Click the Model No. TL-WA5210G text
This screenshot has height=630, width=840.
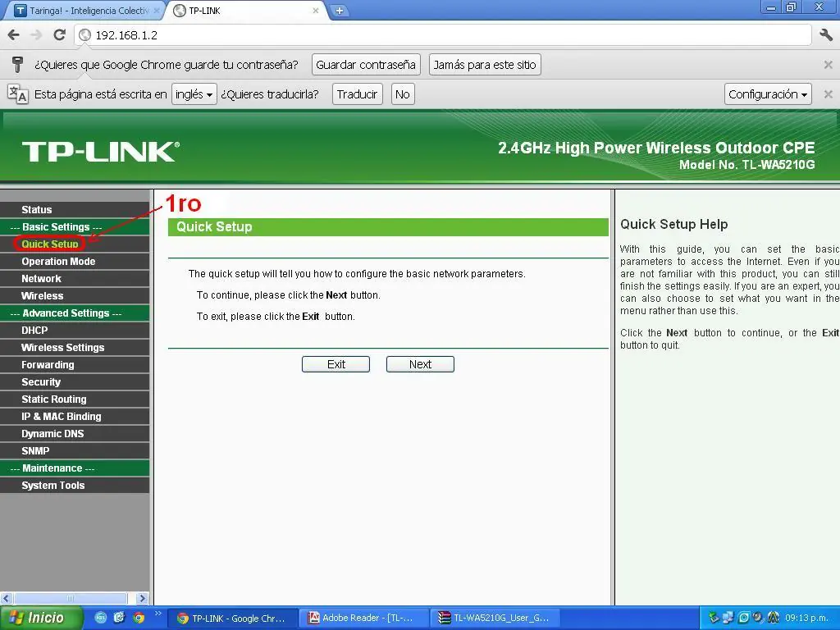746,165
